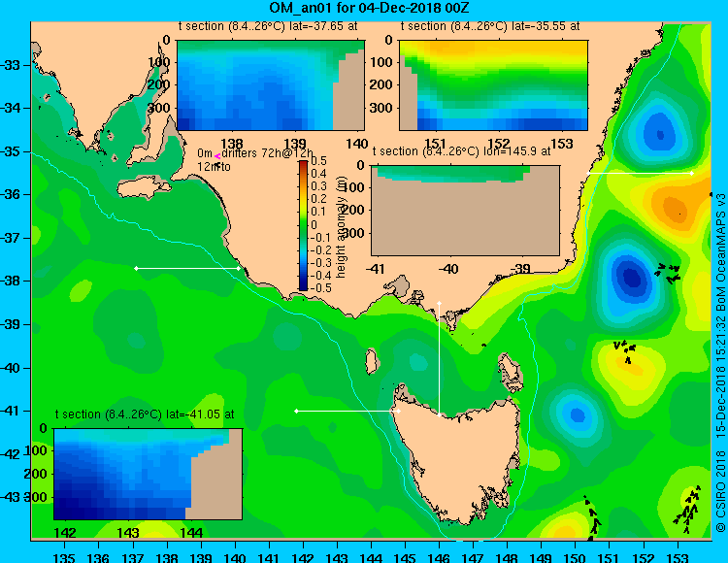Click depth label "100" of the lat=-35.55 inset
Screen dimensions: 728x563
click(x=381, y=62)
